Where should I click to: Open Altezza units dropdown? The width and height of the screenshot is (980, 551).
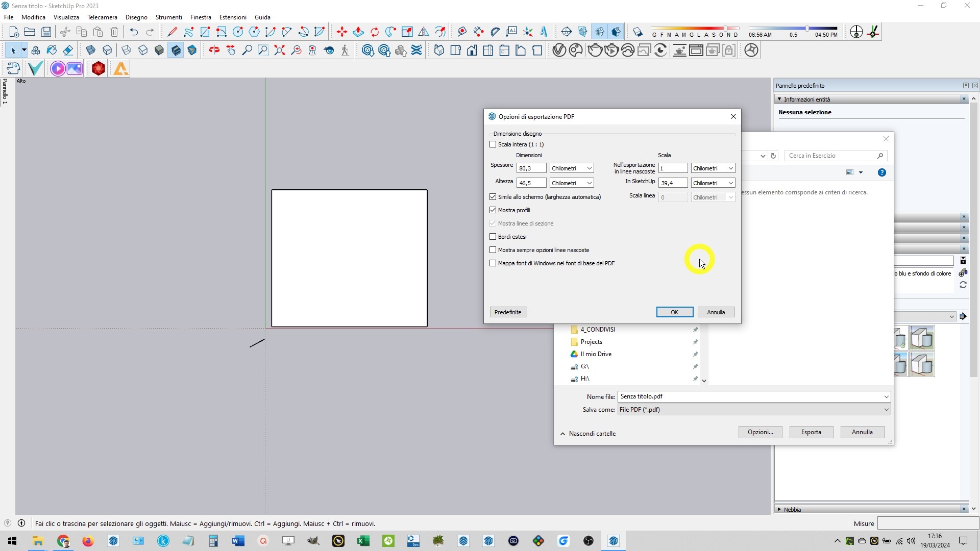pos(572,183)
